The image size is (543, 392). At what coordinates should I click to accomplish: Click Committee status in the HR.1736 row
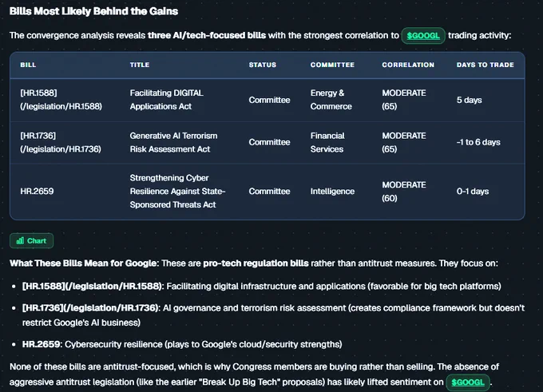tap(269, 142)
